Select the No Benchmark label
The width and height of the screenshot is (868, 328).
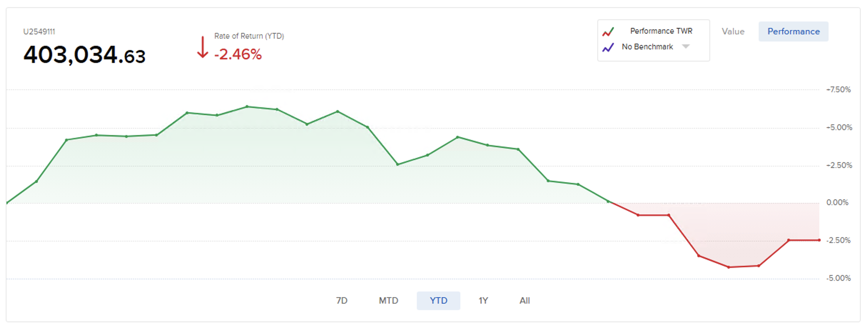click(x=647, y=47)
